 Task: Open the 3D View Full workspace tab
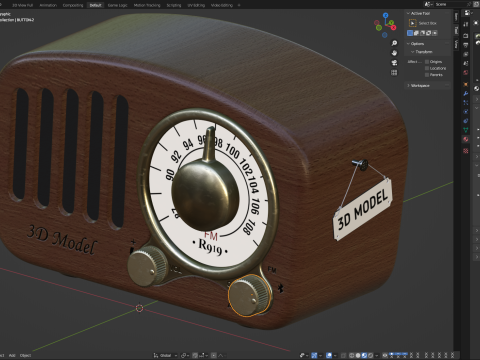point(22,5)
